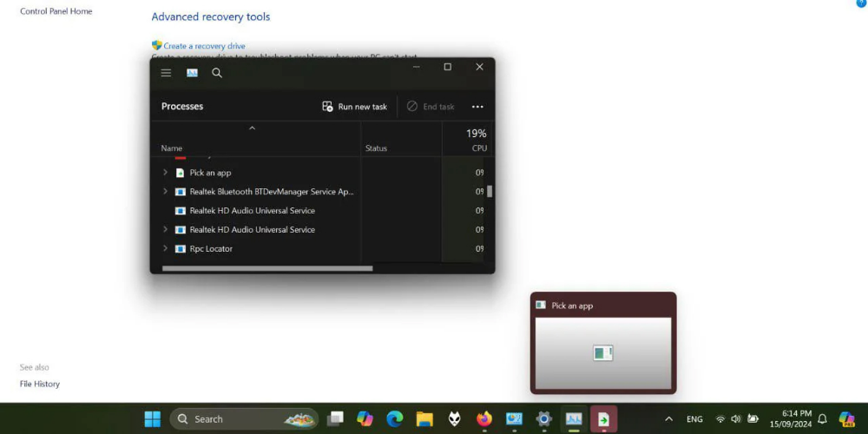Click the Task Manager logo in the title bar
This screenshot has height=434, width=868.
192,73
